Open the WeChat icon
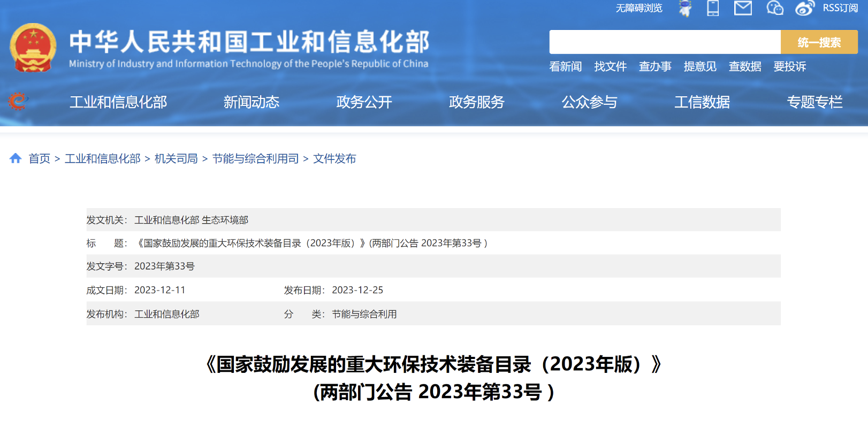The image size is (868, 428). click(x=774, y=8)
